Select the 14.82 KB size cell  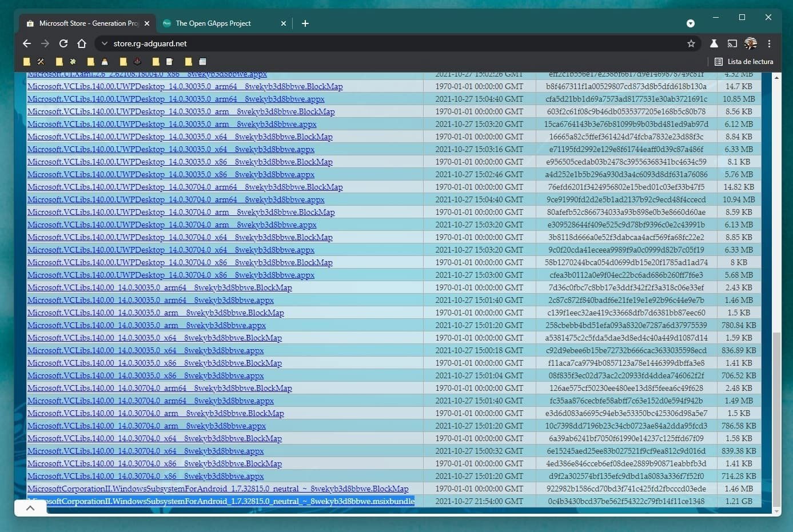[x=739, y=187]
